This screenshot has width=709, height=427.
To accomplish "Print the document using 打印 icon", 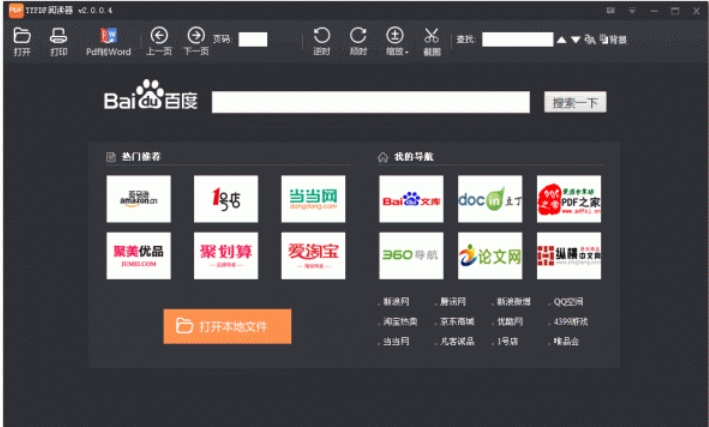I will (58, 42).
